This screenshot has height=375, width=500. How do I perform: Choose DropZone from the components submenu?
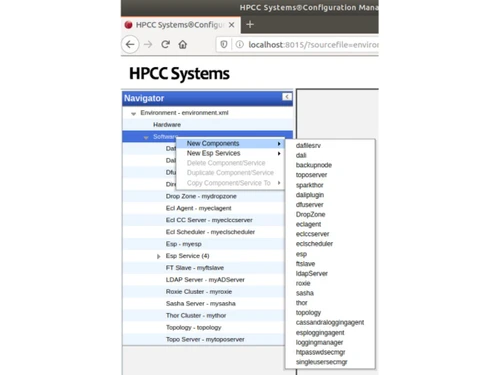coord(310,214)
